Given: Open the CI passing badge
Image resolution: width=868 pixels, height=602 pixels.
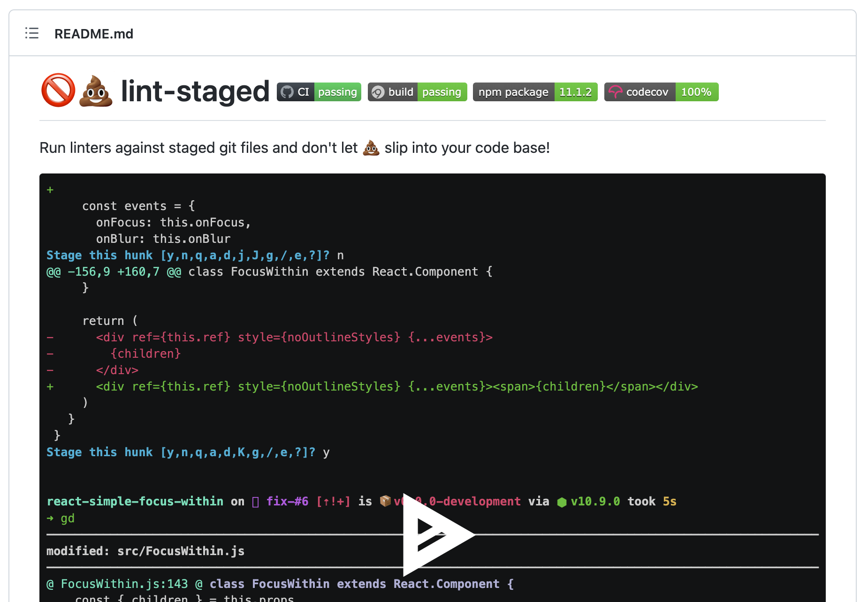Looking at the screenshot, I should tap(319, 92).
